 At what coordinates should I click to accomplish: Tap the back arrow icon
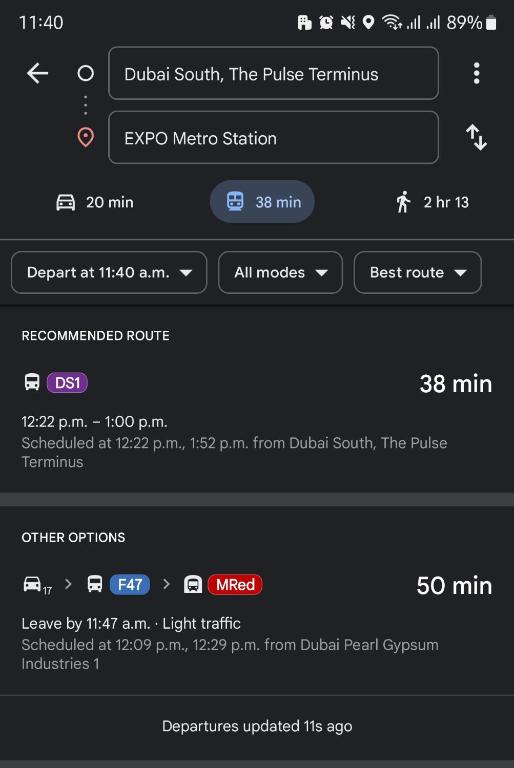(x=37, y=73)
